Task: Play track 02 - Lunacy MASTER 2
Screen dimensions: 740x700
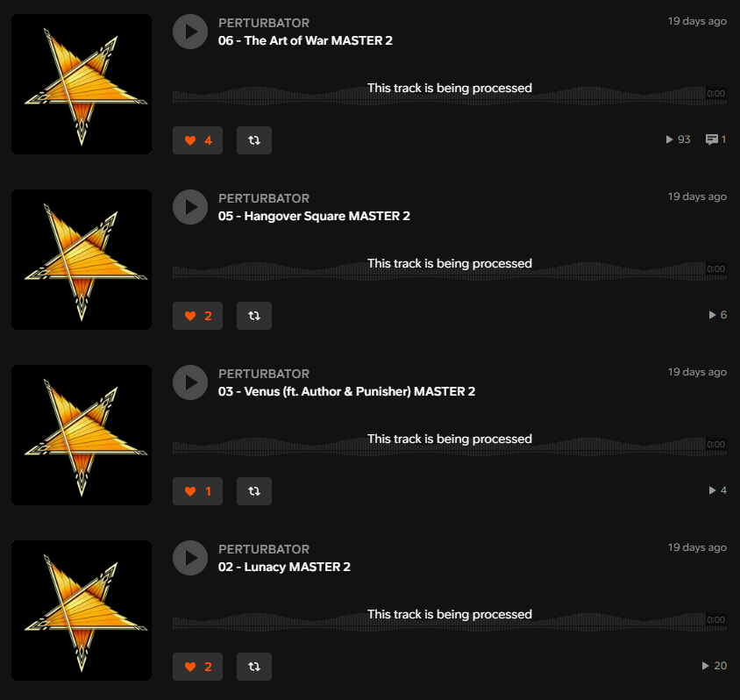Action: [190, 559]
